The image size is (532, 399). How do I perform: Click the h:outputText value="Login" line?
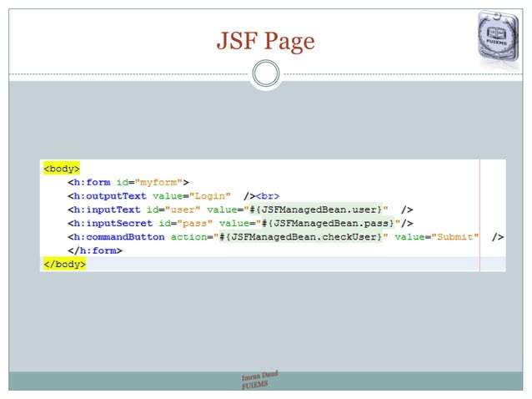tap(173, 196)
